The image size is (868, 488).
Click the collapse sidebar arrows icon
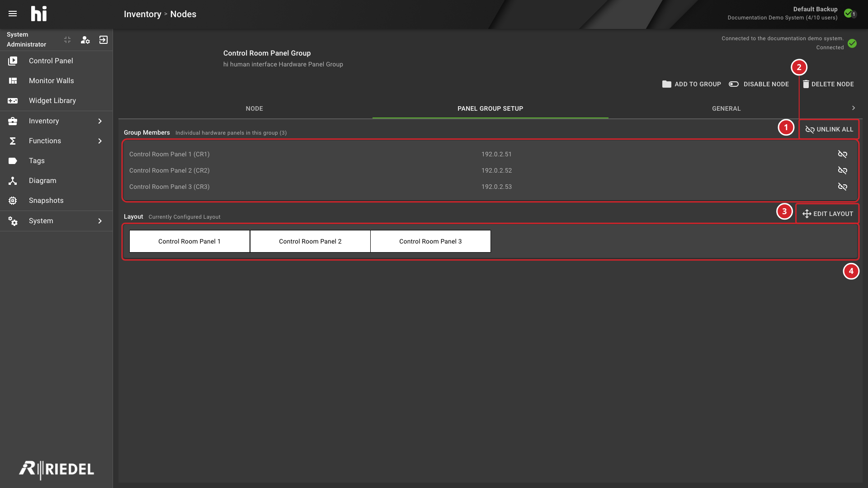click(x=67, y=40)
